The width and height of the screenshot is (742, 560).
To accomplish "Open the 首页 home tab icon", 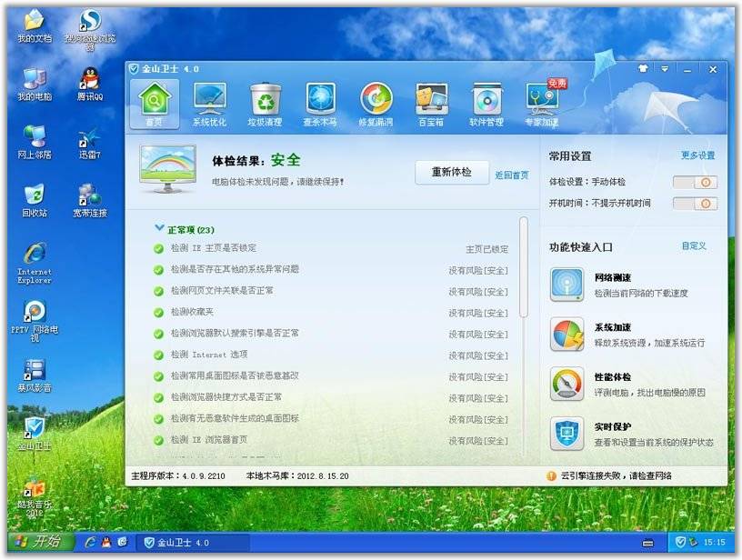I will 155,104.
